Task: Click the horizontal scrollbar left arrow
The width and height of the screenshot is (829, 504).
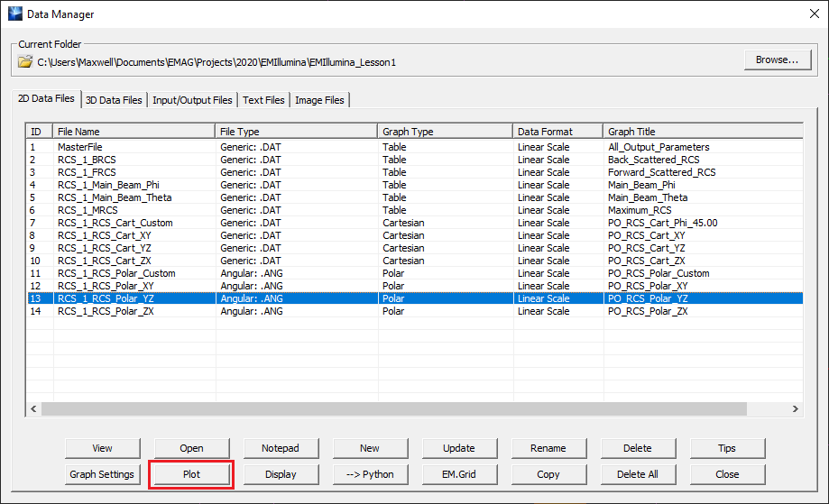Action: pos(33,408)
